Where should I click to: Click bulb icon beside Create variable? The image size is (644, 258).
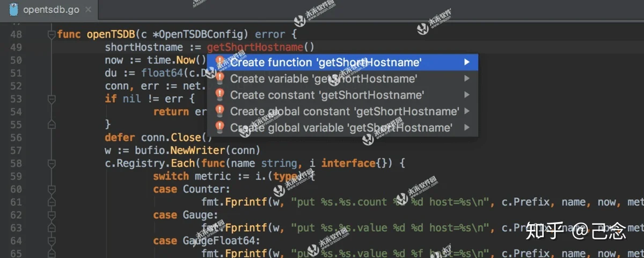(x=219, y=78)
